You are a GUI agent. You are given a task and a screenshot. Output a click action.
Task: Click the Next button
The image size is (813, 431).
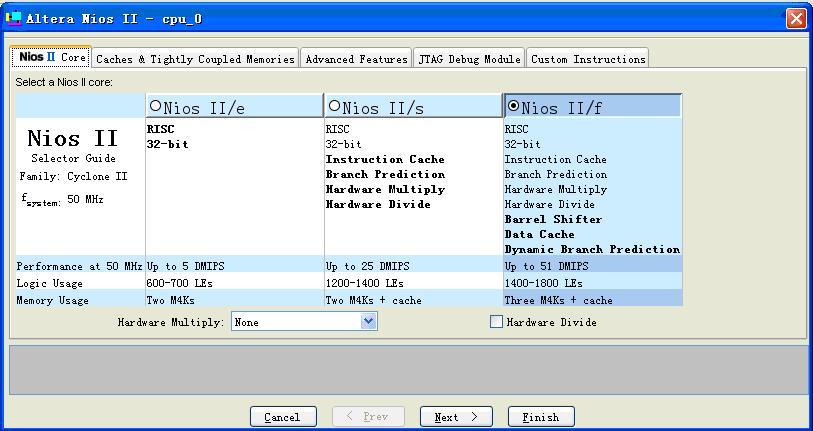click(456, 417)
